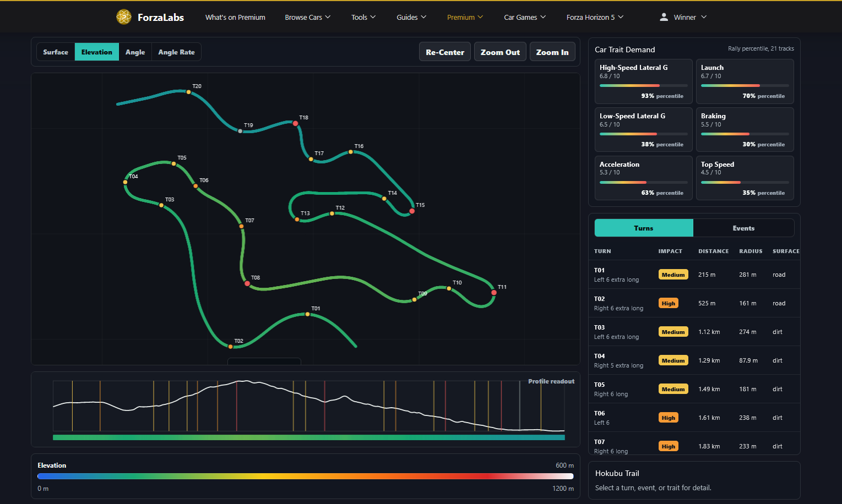Click the Re-Center button
Screen dimensions: 842x504
tap(445, 52)
